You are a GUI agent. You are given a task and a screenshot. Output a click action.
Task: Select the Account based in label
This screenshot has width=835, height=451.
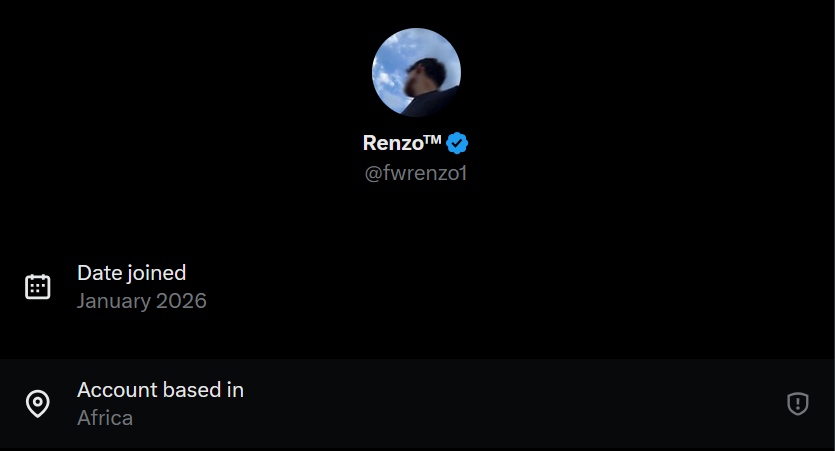tap(160, 390)
